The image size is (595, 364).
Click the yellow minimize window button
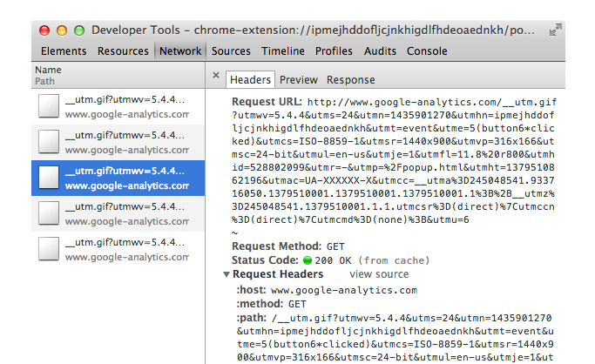pos(62,30)
